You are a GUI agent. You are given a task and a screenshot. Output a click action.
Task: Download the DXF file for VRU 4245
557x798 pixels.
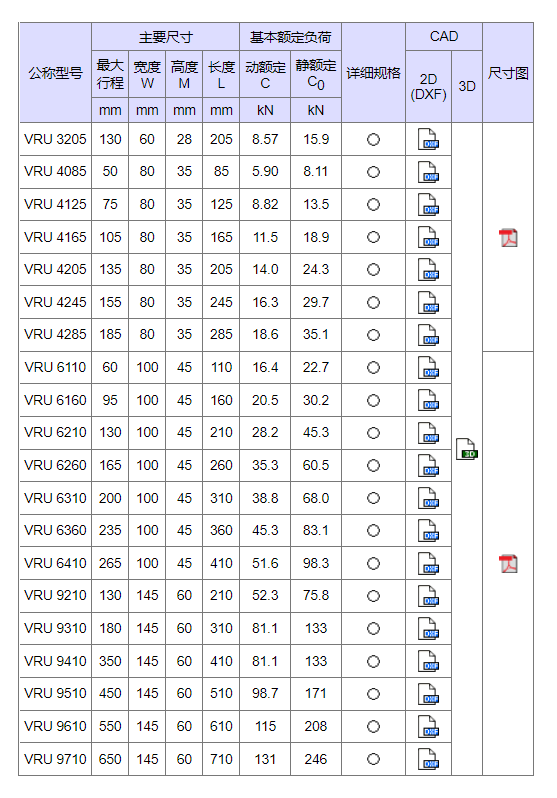point(428,302)
